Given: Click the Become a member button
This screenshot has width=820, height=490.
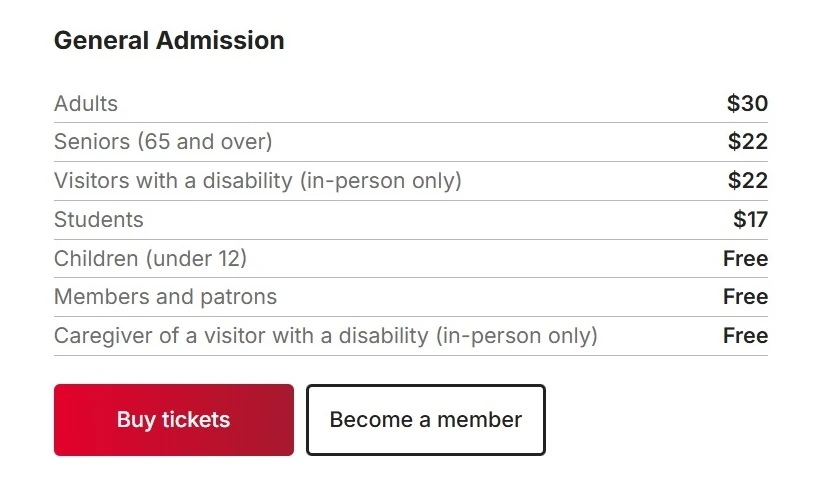Looking at the screenshot, I should (425, 420).
